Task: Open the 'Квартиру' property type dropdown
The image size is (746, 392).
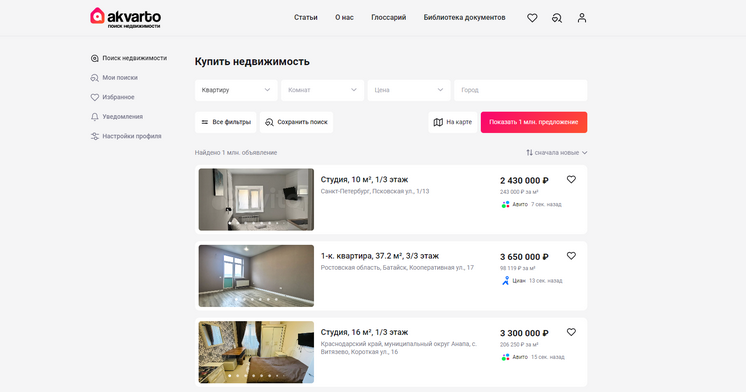Action: (236, 90)
